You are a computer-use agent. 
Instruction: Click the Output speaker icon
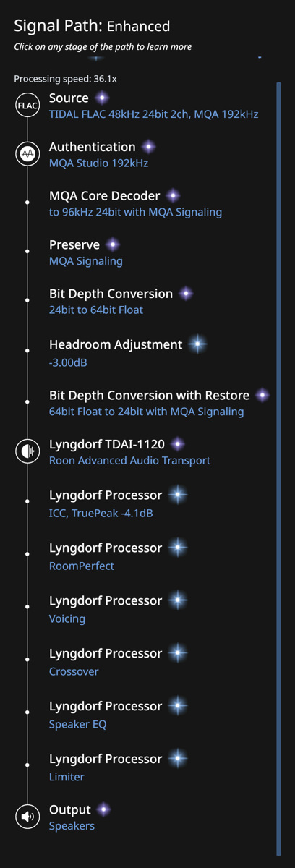click(x=27, y=817)
